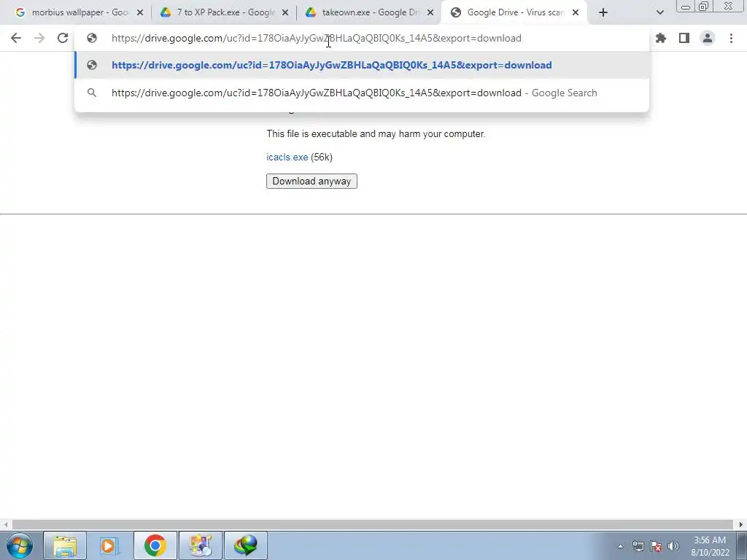Viewport: 747px width, 560px height.
Task: Reload the current page
Action: [x=63, y=38]
